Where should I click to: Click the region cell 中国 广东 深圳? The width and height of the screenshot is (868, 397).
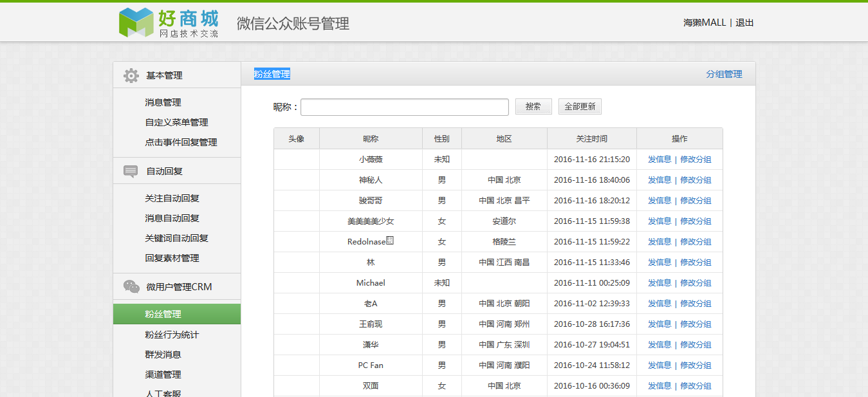pyautogui.click(x=504, y=345)
